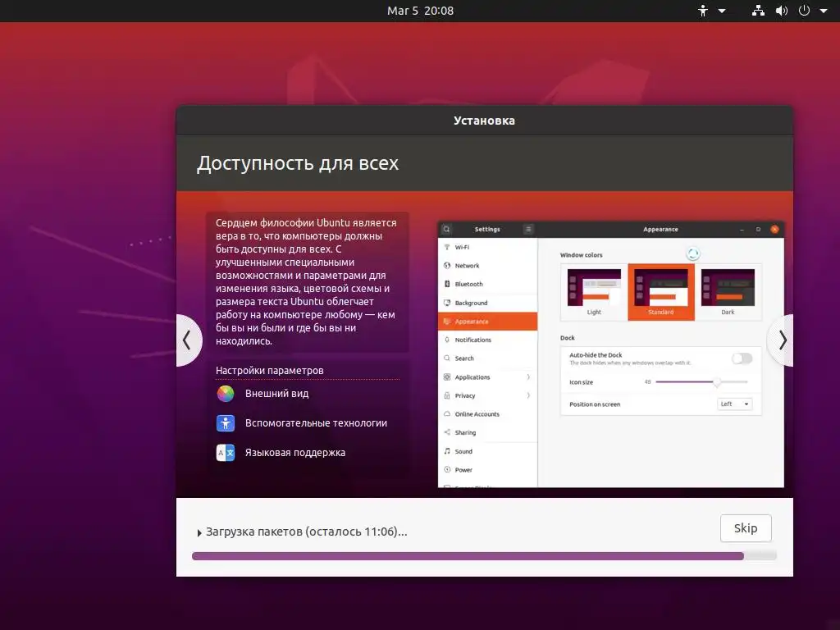Click the wired network icon in top bar
Viewport: 840px width, 630px height.
pyautogui.click(x=758, y=11)
